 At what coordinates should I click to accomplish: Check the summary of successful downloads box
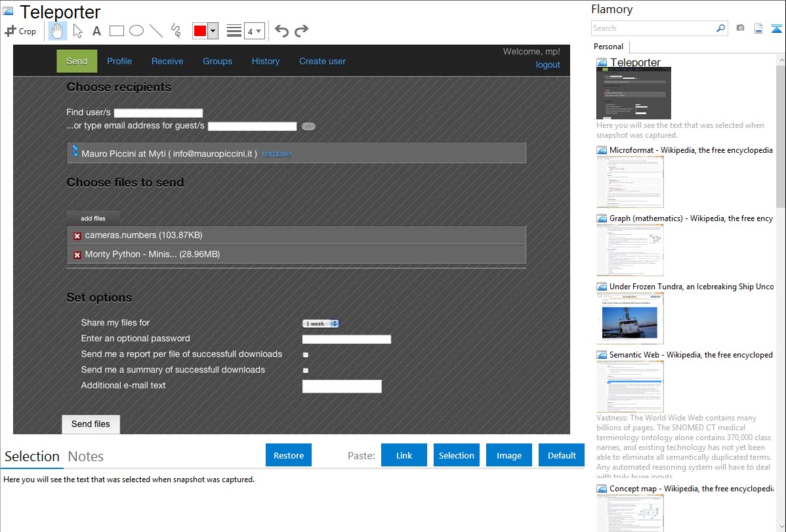(x=306, y=371)
